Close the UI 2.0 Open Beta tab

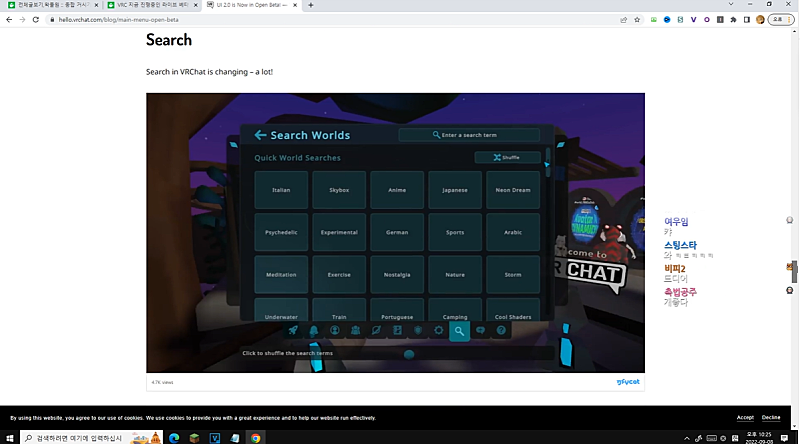(295, 5)
